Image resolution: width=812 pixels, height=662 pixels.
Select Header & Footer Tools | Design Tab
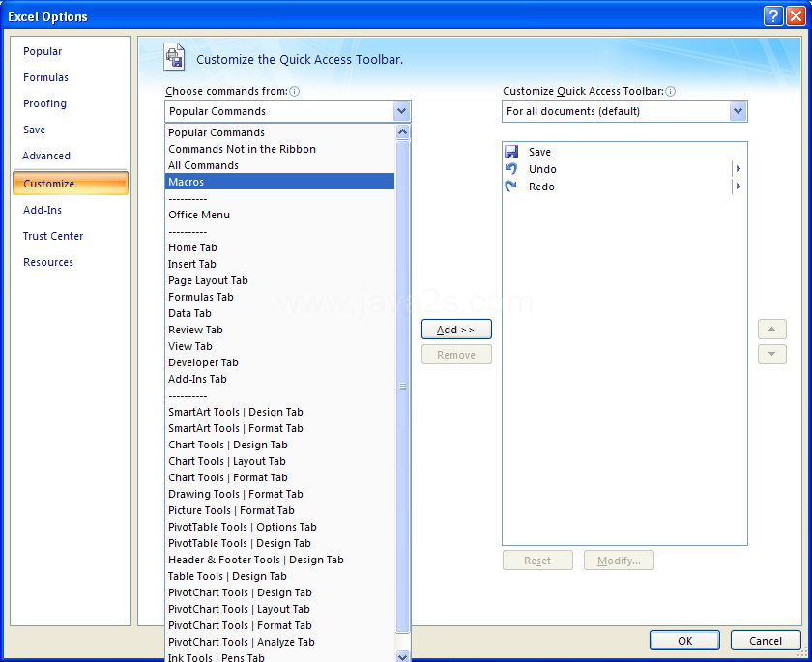(279, 560)
